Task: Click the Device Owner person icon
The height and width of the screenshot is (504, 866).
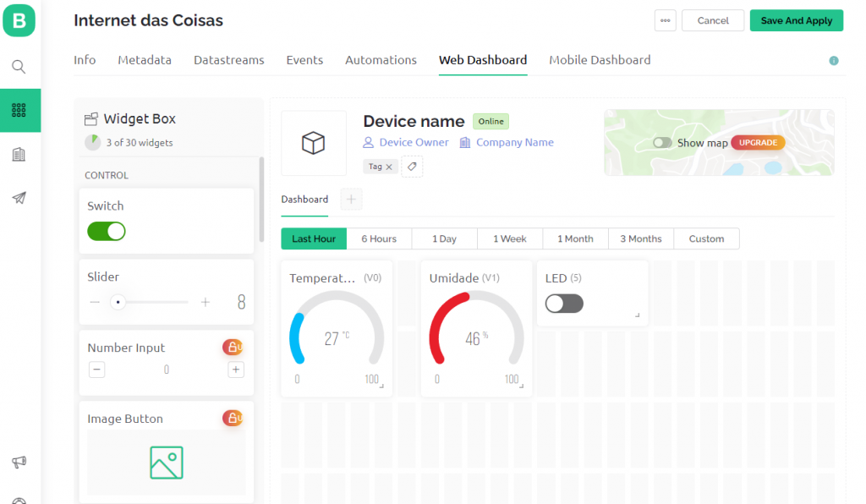Action: 368,142
